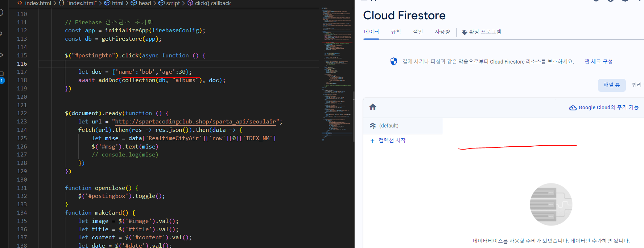Click line number 116 in the gutter

[x=22, y=64]
